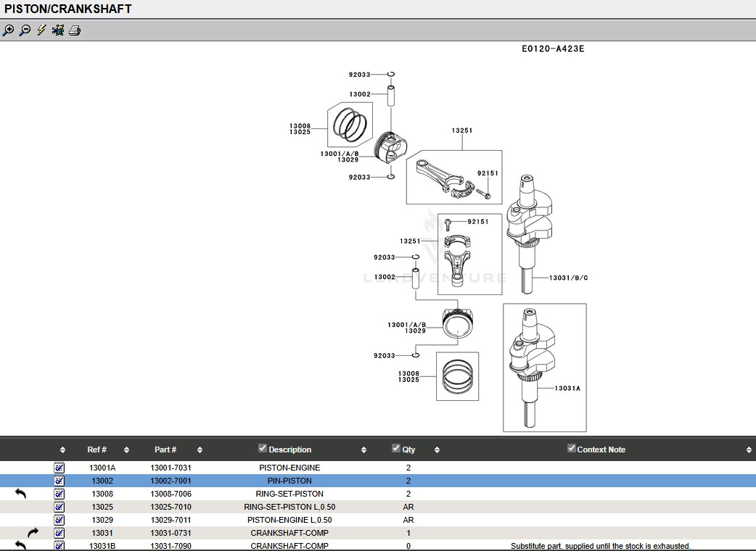
Task: Click the note icon for row 13001A
Action: (x=59, y=468)
